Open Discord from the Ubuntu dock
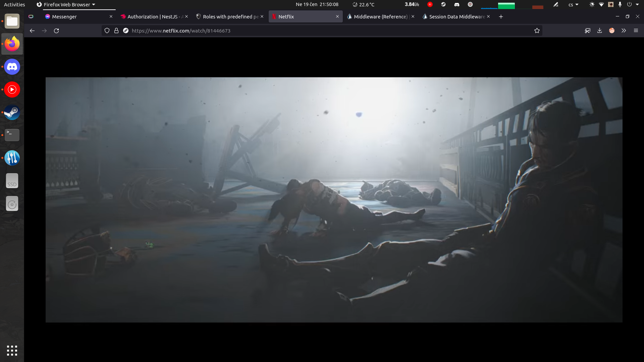 [x=12, y=67]
